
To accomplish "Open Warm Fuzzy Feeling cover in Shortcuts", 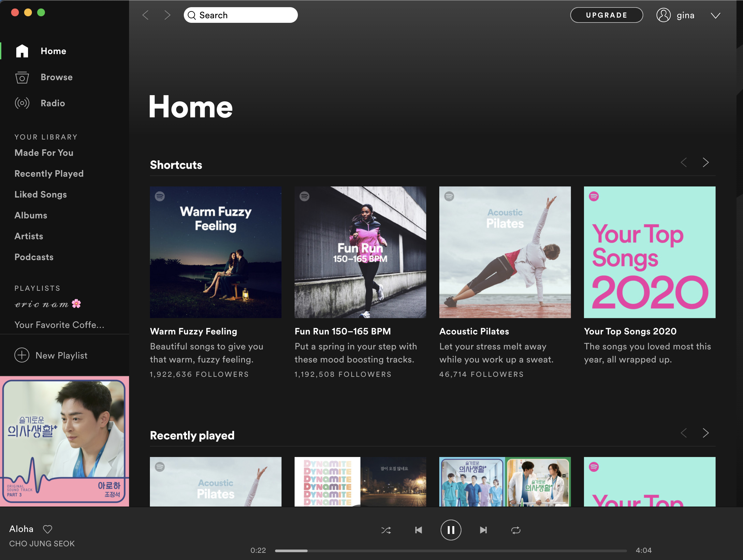I will pyautogui.click(x=216, y=252).
